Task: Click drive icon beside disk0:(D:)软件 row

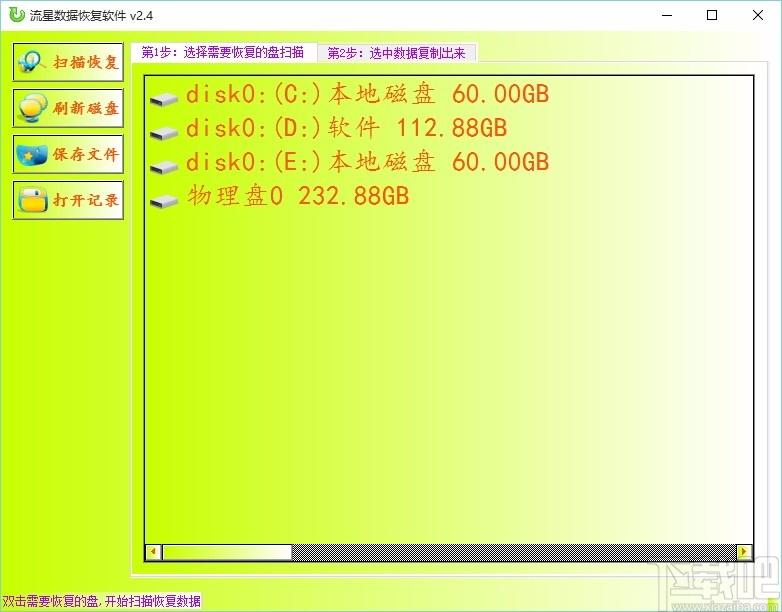Action: (164, 133)
